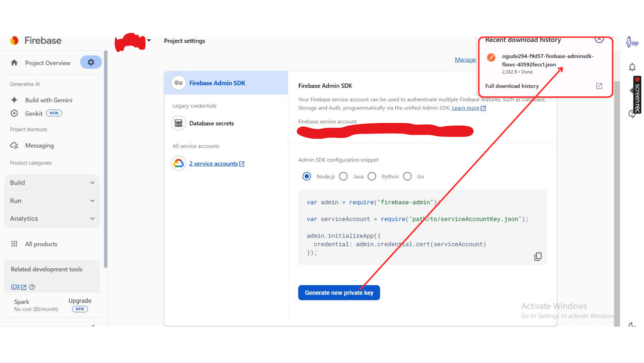Click the Database secrets storage icon

tap(179, 123)
